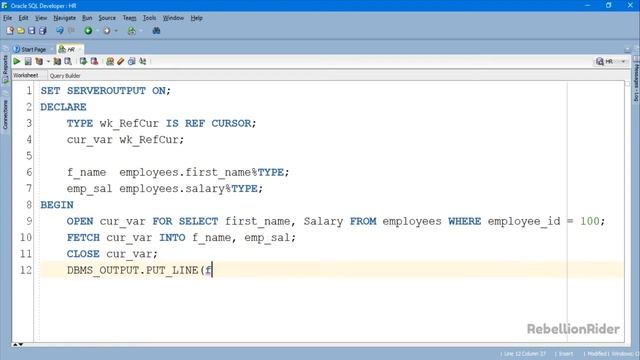Open the View menu
Viewport: 640px width, 360px height.
(x=41, y=18)
